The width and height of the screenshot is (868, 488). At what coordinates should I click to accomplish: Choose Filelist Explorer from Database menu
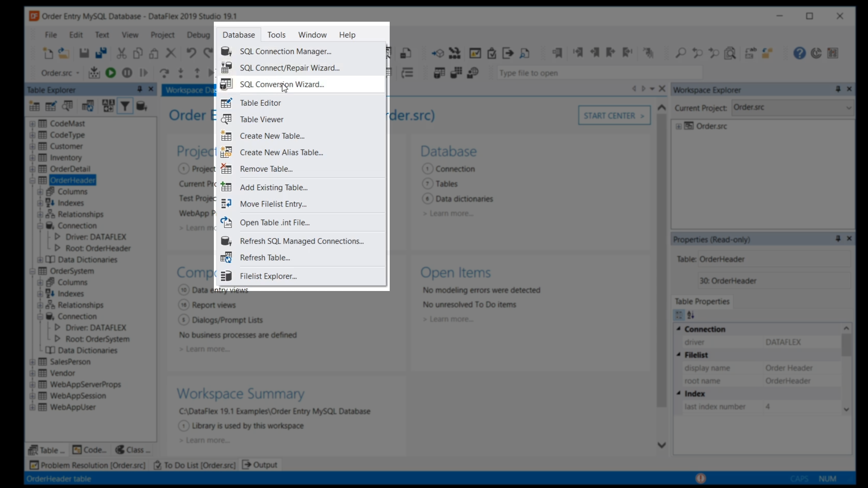pyautogui.click(x=268, y=276)
